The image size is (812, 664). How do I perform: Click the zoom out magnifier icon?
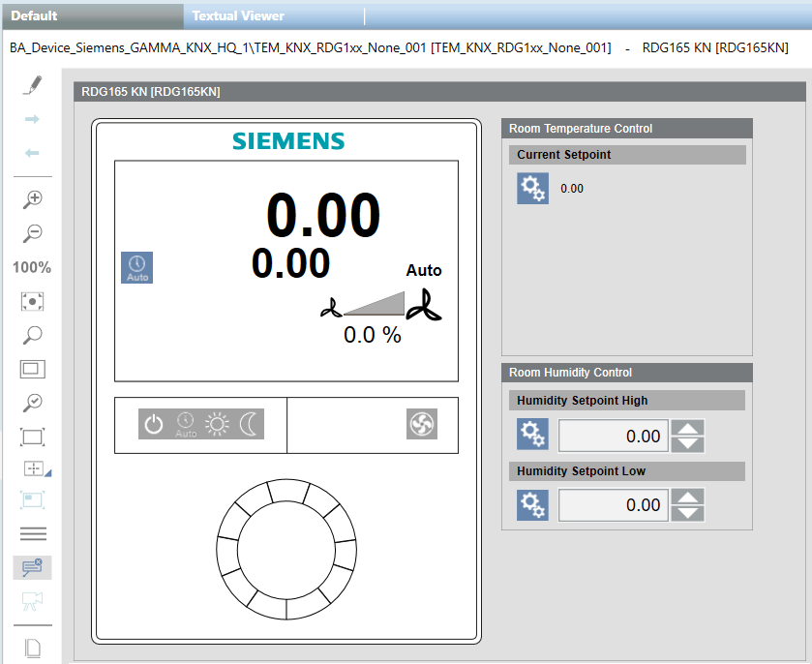coord(32,233)
